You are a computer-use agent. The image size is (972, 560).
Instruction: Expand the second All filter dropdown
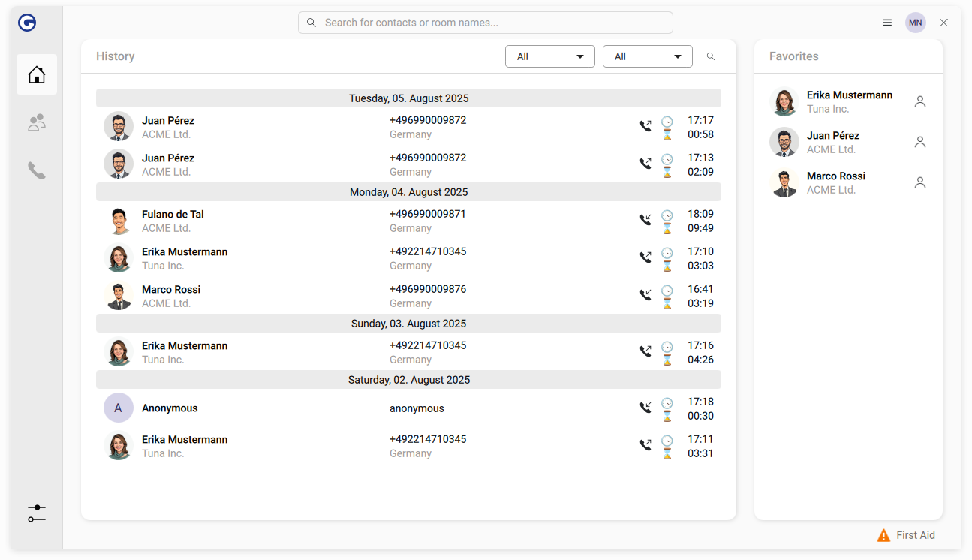tap(647, 56)
